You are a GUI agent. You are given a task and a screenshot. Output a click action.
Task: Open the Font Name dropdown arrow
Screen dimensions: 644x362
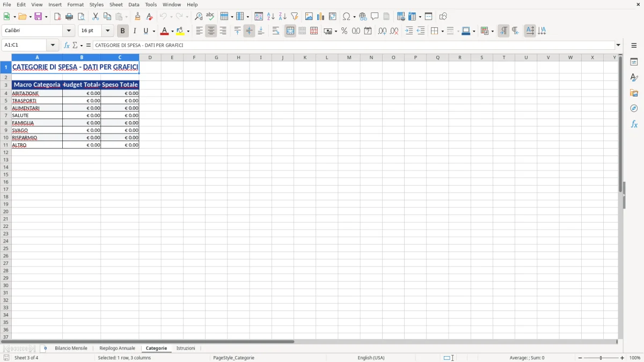point(69,31)
